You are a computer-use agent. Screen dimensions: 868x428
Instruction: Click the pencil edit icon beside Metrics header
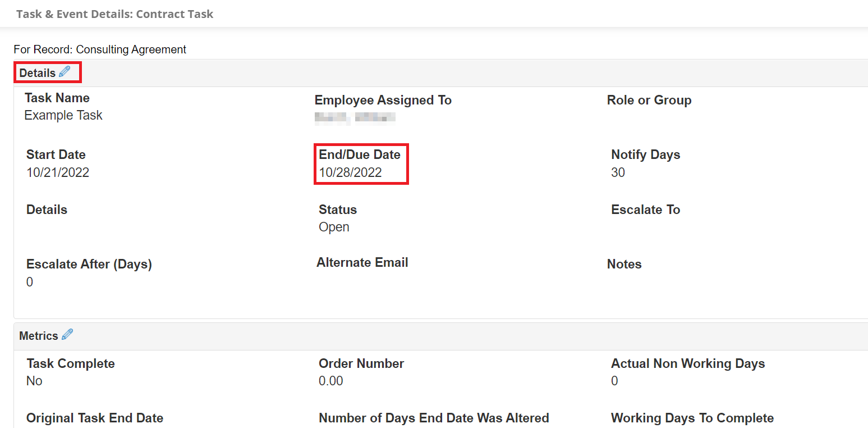pyautogui.click(x=67, y=335)
